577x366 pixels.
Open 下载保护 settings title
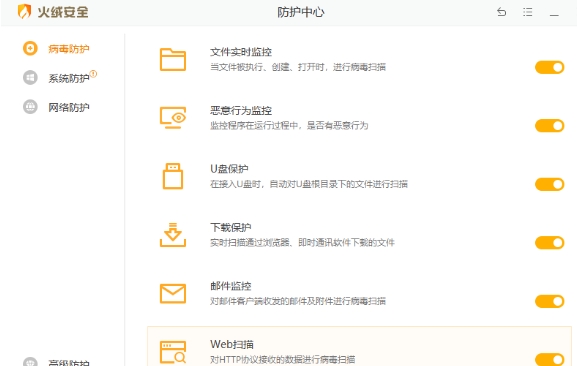[230, 228]
